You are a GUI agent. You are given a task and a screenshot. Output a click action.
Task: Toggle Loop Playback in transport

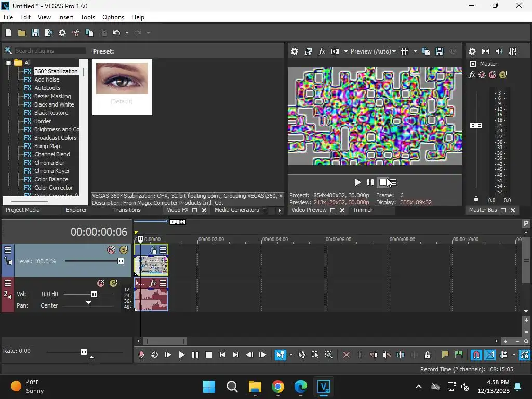[x=154, y=355]
